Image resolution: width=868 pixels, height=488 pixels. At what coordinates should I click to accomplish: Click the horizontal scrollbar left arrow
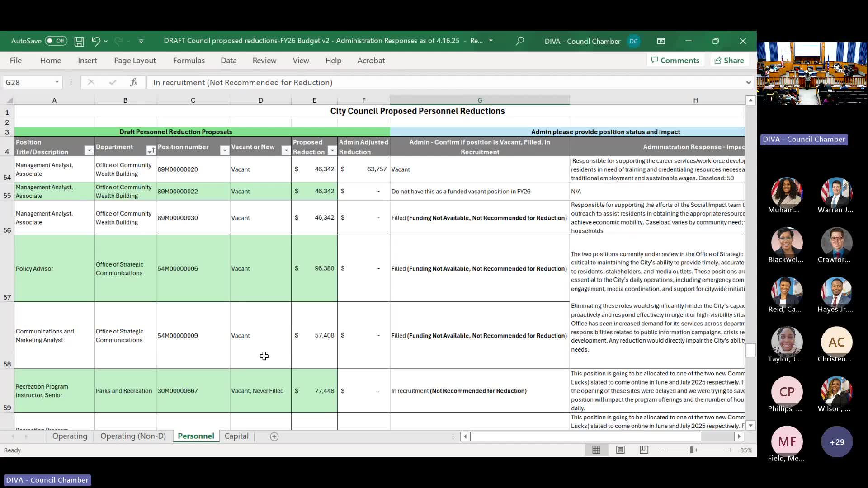tap(465, 436)
